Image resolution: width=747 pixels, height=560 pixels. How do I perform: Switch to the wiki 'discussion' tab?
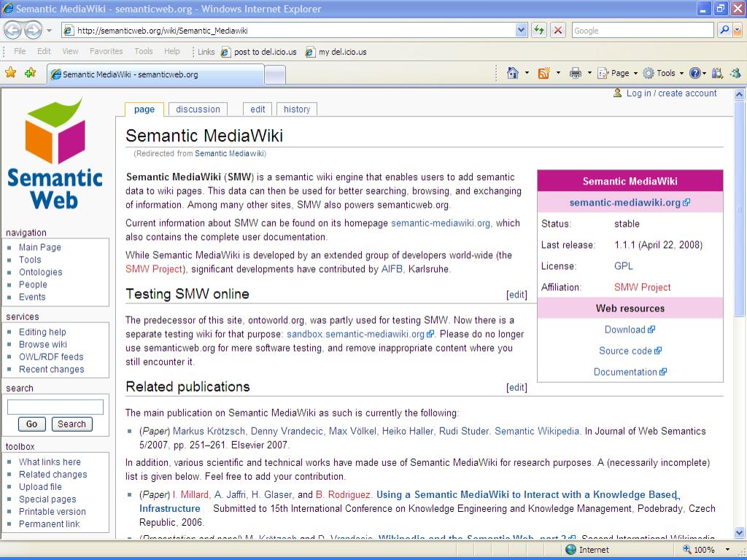(x=198, y=109)
